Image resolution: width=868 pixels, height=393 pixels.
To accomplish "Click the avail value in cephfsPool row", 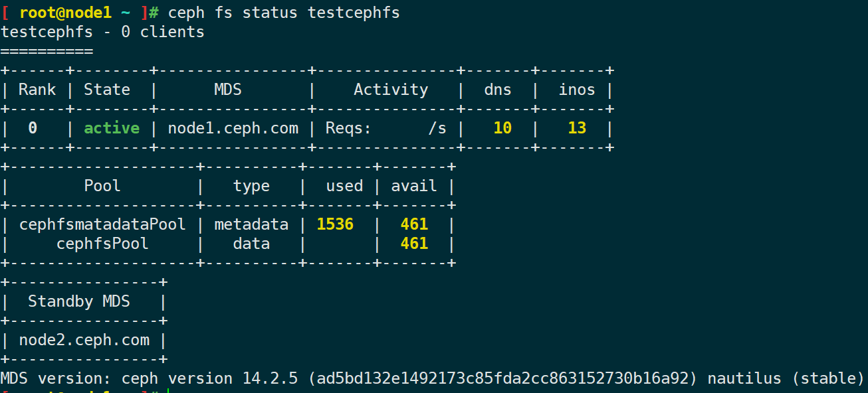I will click(414, 244).
